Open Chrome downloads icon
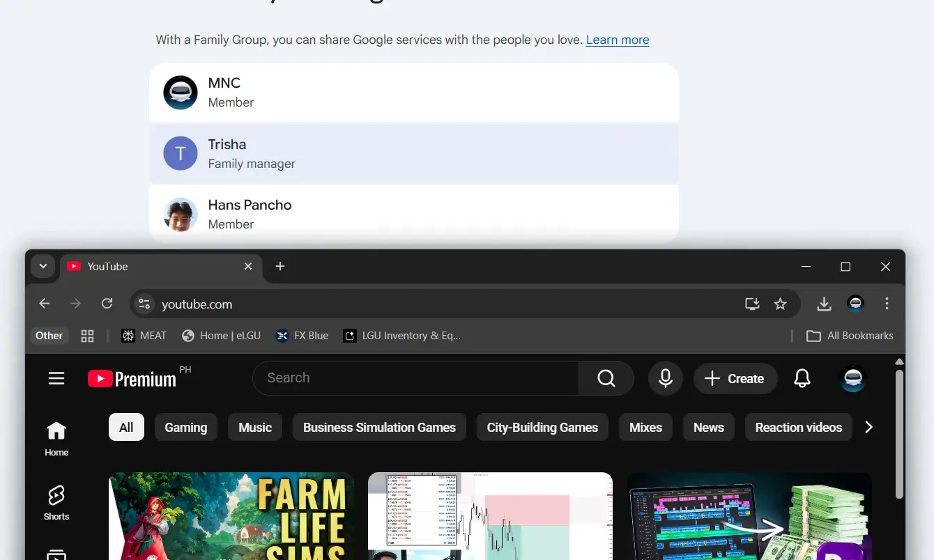Viewport: 934px width, 560px height. tap(824, 304)
